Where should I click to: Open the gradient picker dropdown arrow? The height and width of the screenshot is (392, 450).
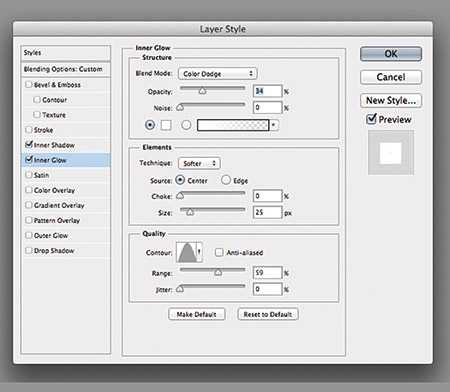click(274, 125)
